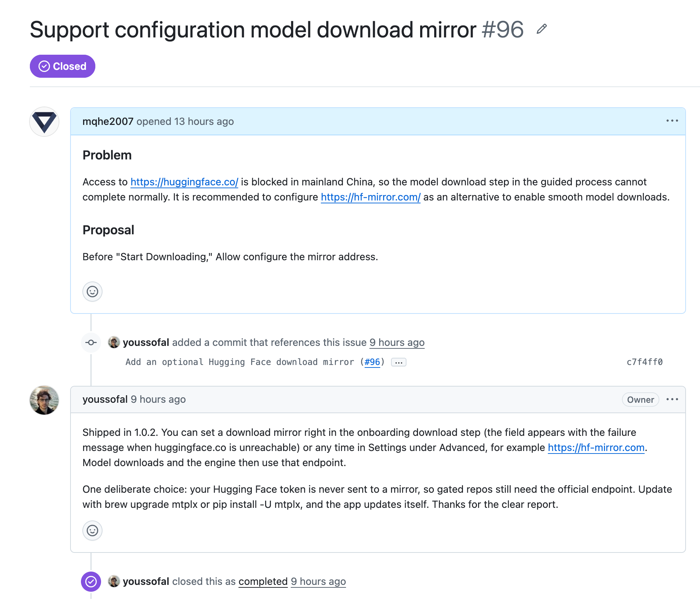
Task: Open hf-mirror.com link in owner comment
Action: pos(596,447)
